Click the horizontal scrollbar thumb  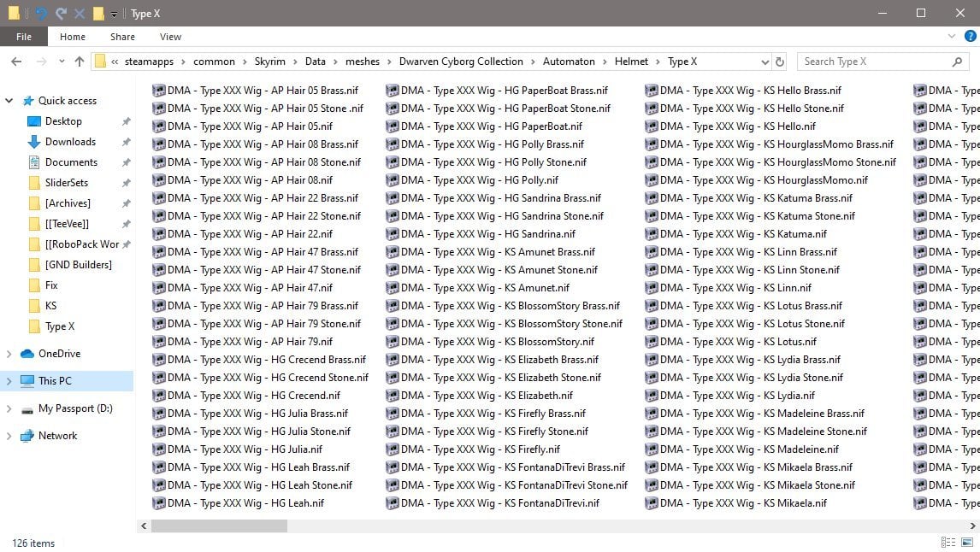click(219, 526)
